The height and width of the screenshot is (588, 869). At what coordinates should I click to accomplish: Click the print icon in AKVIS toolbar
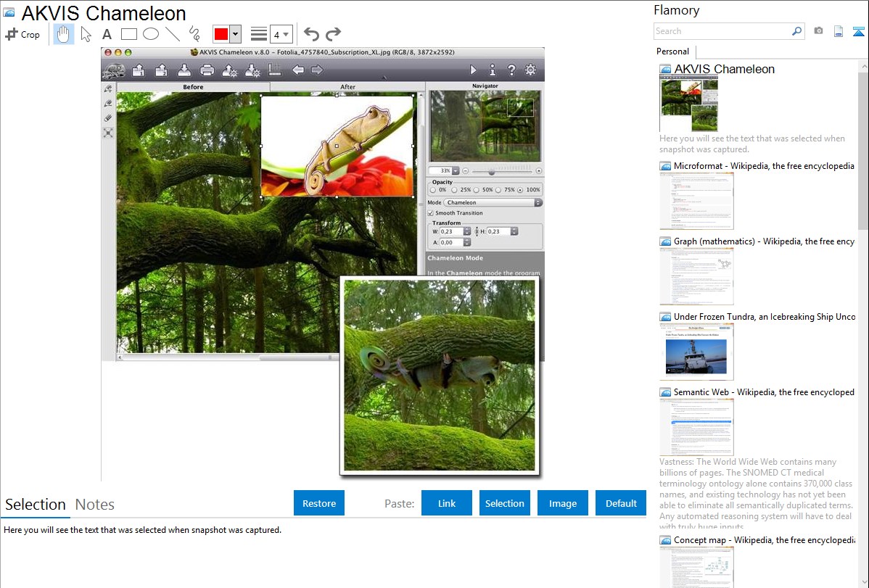click(x=207, y=70)
